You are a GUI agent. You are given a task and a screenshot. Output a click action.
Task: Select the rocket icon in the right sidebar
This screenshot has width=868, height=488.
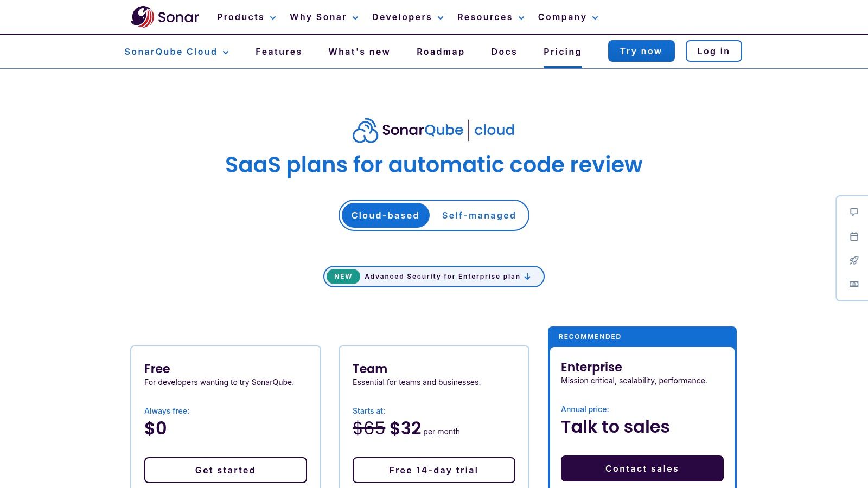pyautogui.click(x=854, y=260)
